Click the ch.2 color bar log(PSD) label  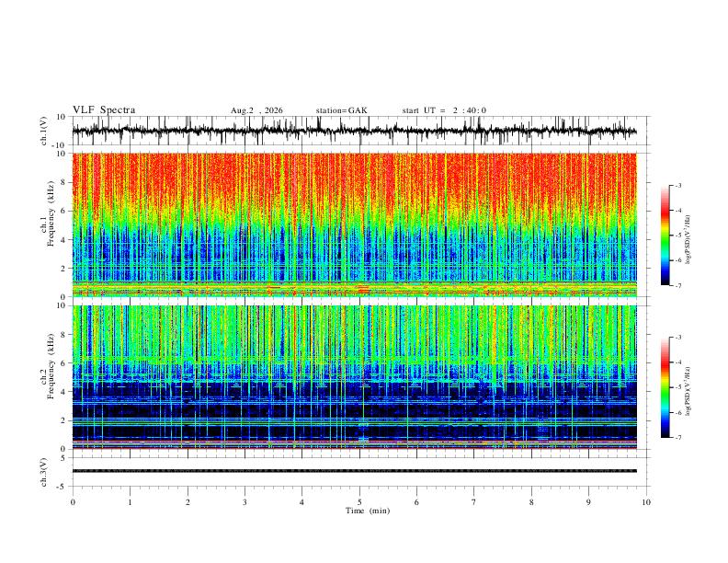(688, 392)
